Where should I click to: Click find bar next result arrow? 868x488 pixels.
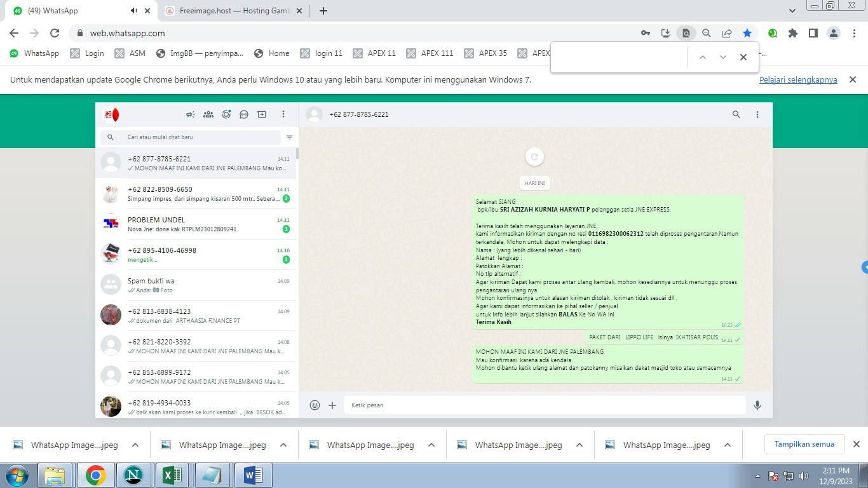tap(723, 57)
